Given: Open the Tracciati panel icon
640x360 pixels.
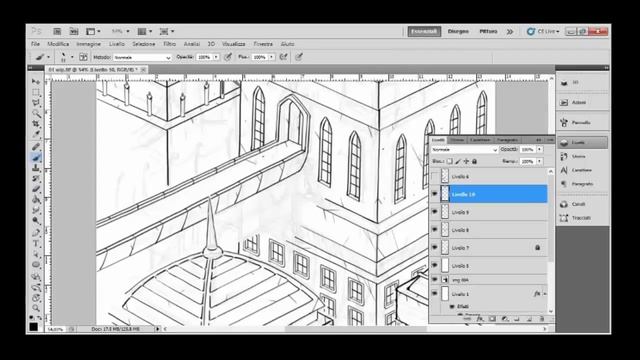Looking at the screenshot, I should click(564, 218).
